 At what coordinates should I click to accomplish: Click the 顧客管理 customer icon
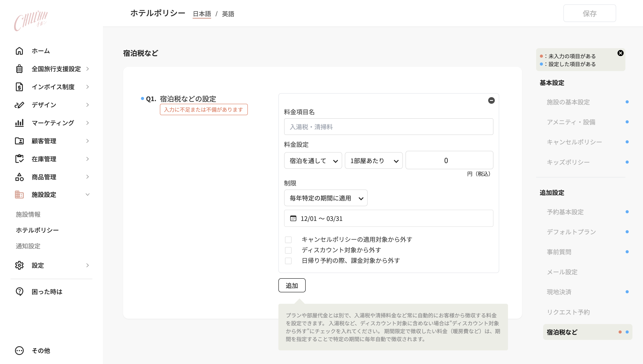coord(19,141)
